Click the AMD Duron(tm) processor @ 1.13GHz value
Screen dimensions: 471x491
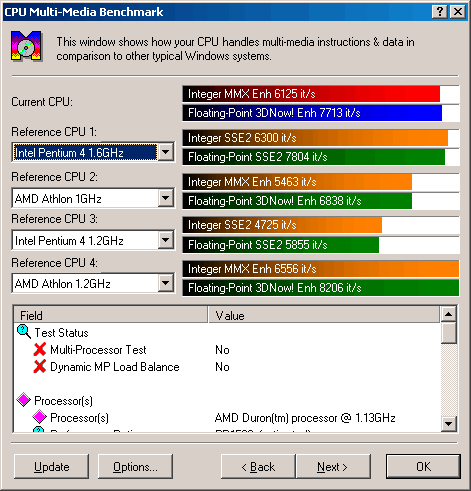[305, 418]
